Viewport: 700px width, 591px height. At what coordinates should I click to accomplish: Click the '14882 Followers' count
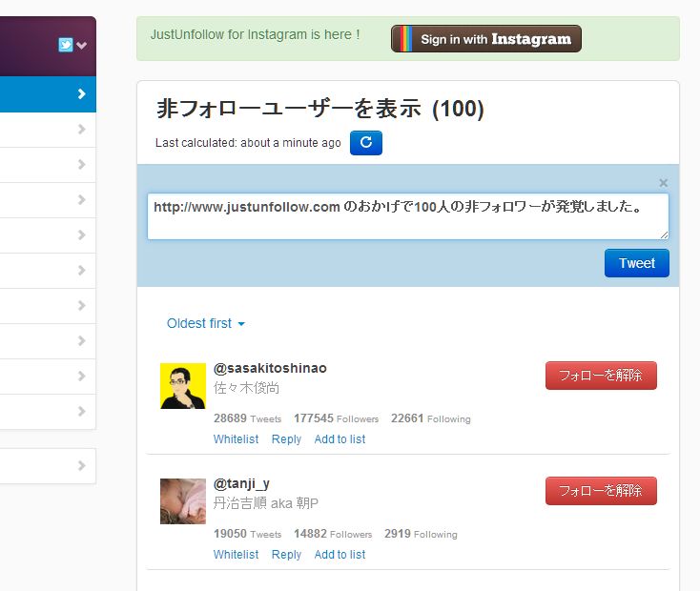tap(333, 534)
